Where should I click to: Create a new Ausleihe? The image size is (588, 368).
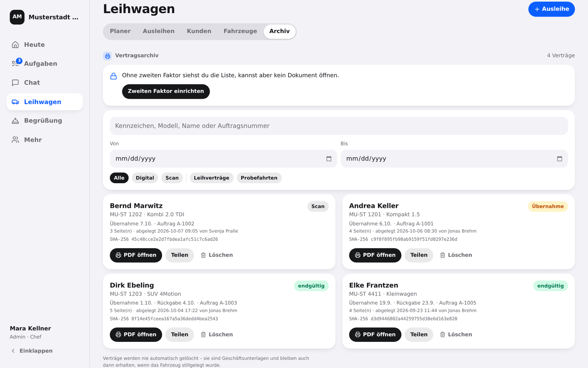pos(552,9)
